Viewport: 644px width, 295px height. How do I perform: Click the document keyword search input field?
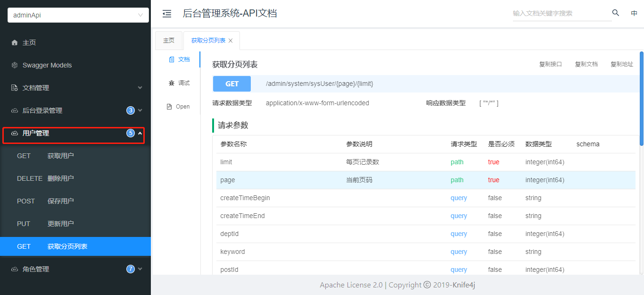(561, 13)
